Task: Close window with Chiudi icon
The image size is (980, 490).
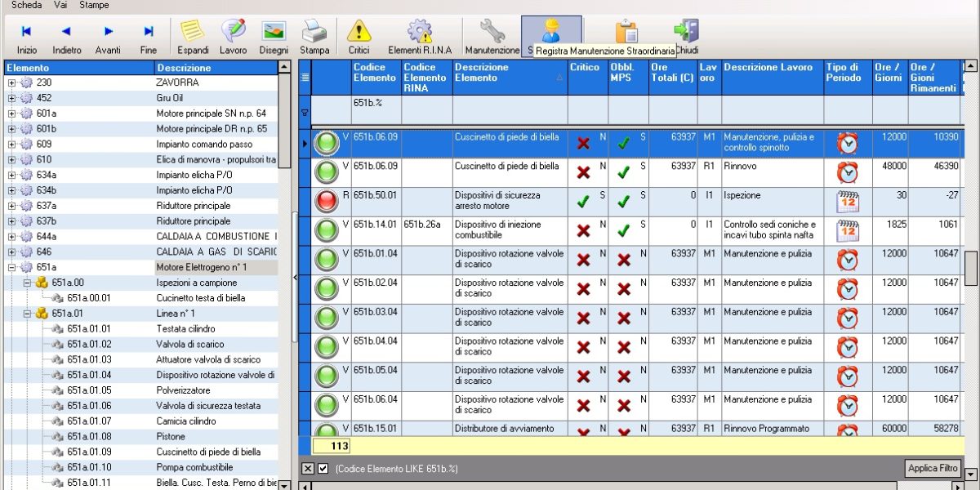Action: coord(686,37)
